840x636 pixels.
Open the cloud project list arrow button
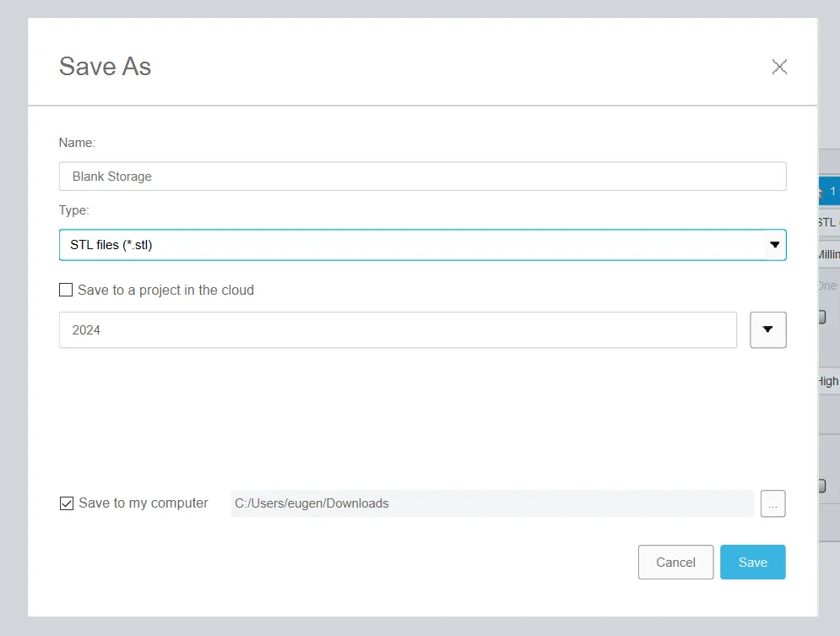[767, 330]
